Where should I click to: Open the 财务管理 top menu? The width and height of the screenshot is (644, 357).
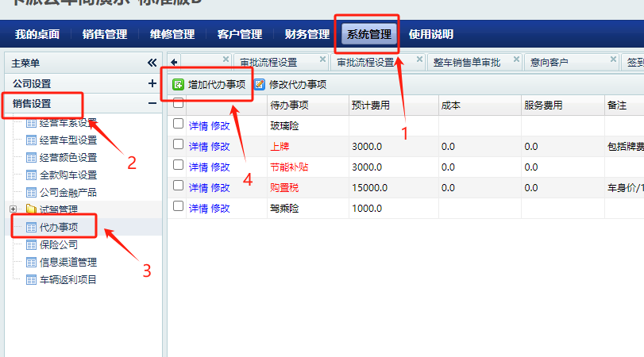pyautogui.click(x=307, y=34)
